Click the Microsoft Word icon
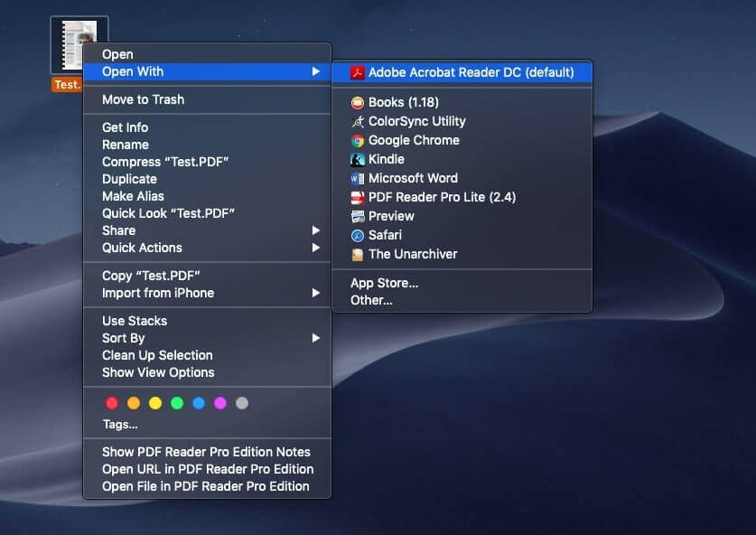Screen dimensions: 756x535 tap(358, 179)
